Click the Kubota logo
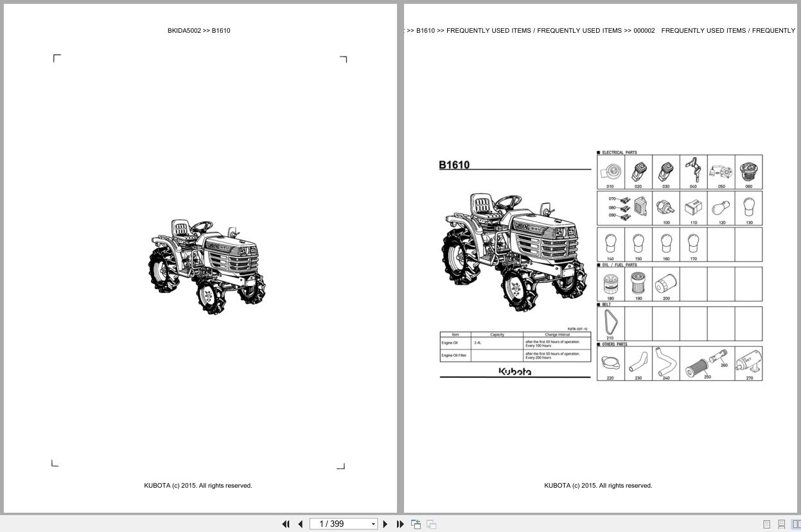801x532 pixels. [x=515, y=372]
